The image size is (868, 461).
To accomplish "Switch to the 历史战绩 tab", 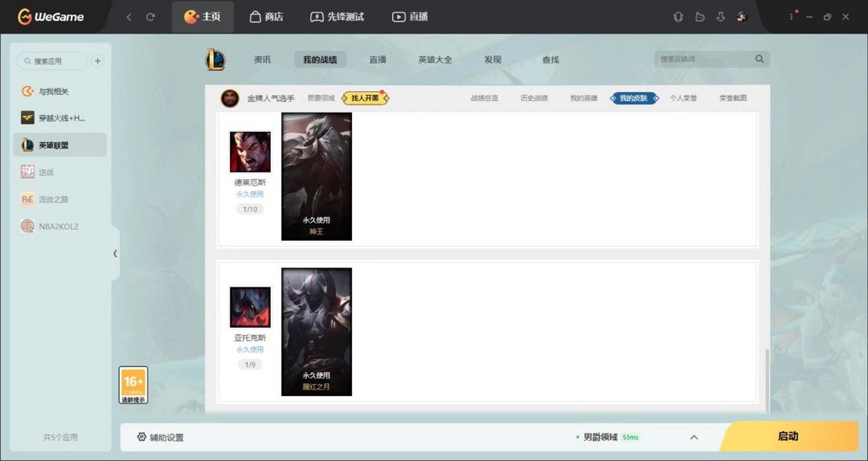I will tap(534, 98).
